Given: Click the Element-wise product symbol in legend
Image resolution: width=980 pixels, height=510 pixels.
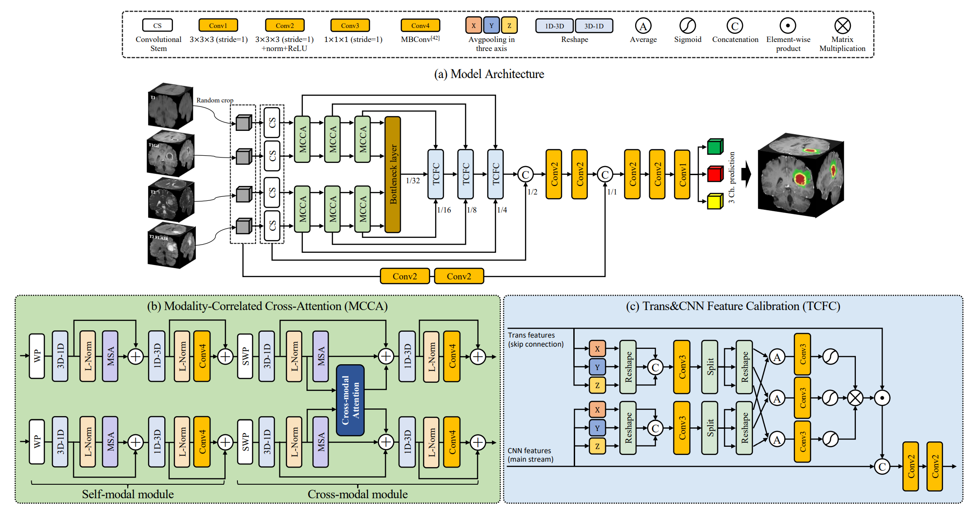Looking at the screenshot, I should pyautogui.click(x=788, y=26).
